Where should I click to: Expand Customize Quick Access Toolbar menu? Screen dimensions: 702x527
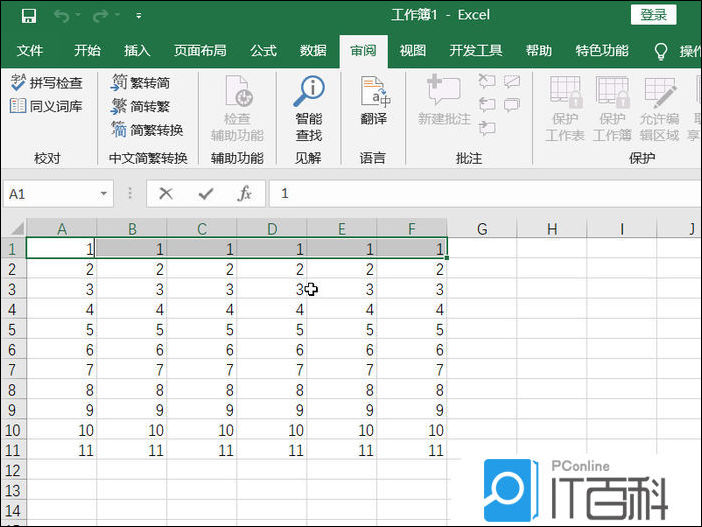pos(139,16)
